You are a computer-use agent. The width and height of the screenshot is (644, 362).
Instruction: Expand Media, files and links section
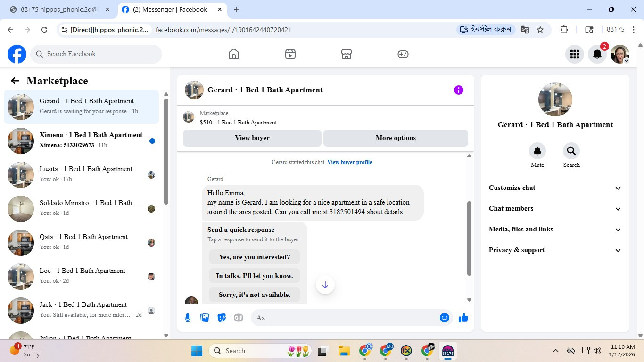tap(555, 230)
